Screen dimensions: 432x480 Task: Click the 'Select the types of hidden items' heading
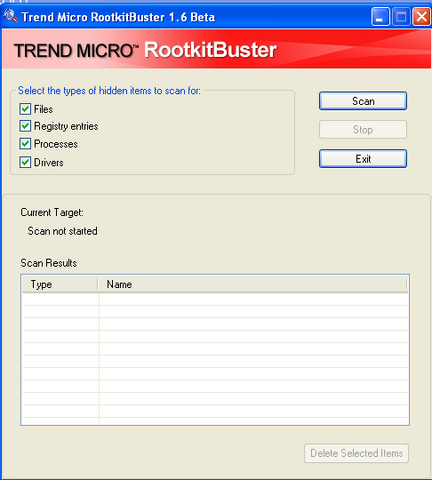(109, 91)
